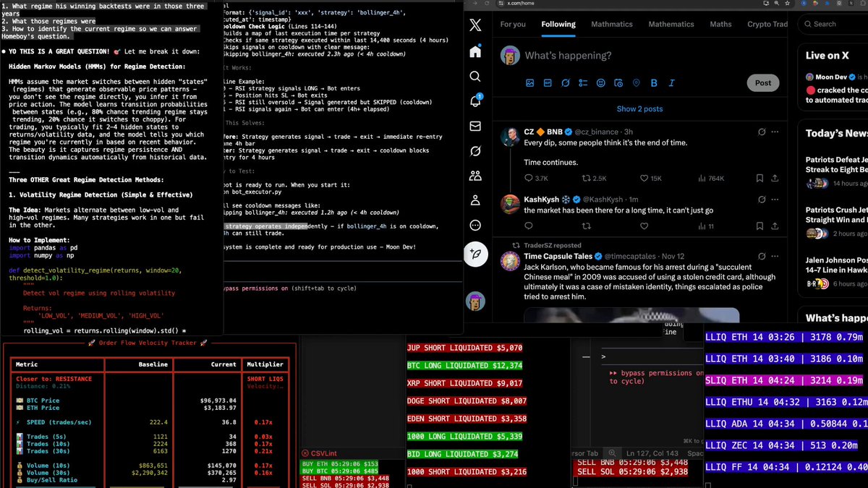Click the X logo in the sidebar

click(x=475, y=25)
